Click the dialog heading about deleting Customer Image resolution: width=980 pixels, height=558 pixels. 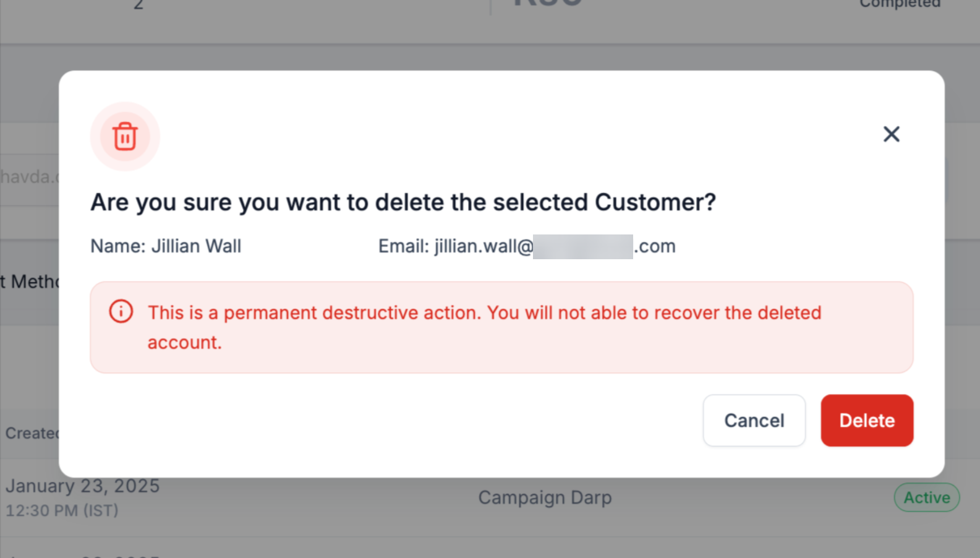[403, 202]
